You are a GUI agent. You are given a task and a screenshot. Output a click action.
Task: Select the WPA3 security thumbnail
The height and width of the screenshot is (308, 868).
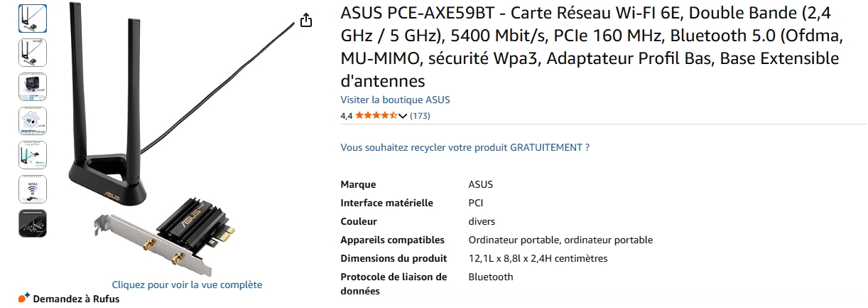[33, 189]
